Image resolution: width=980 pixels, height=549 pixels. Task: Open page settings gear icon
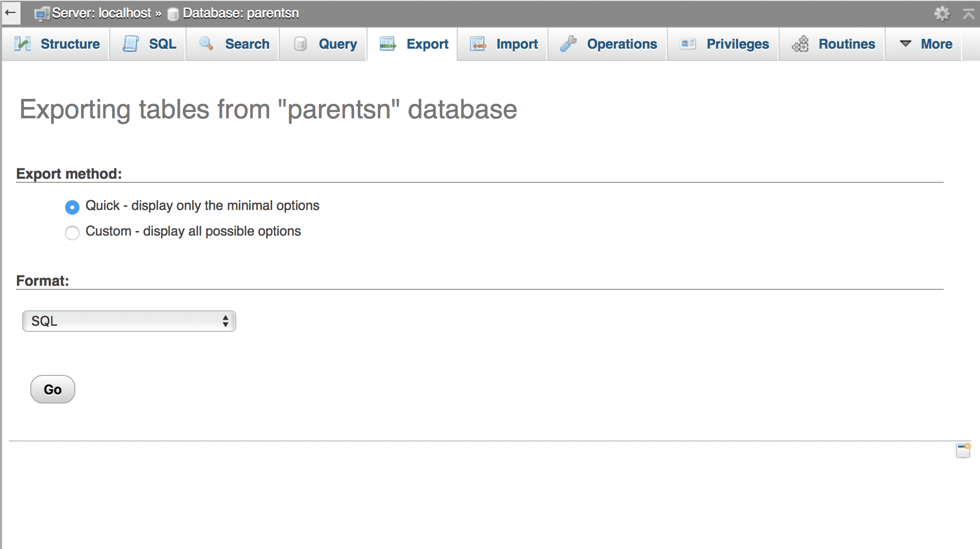pos(942,13)
